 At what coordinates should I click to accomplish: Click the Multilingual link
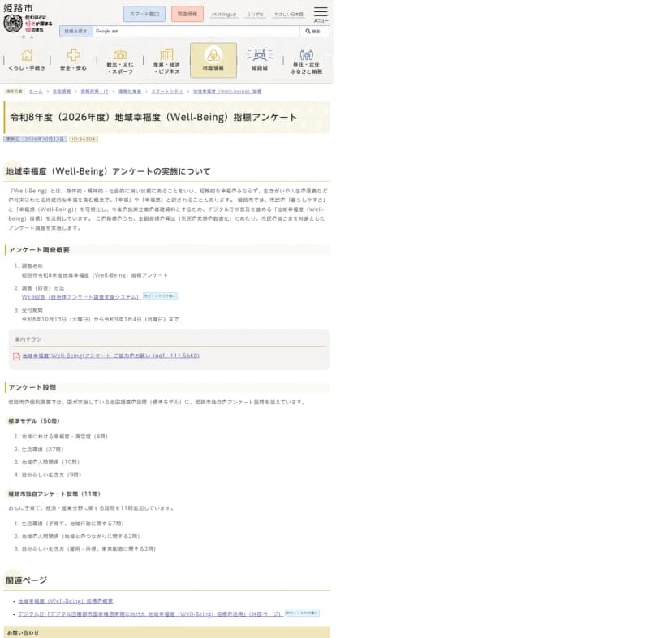point(224,15)
